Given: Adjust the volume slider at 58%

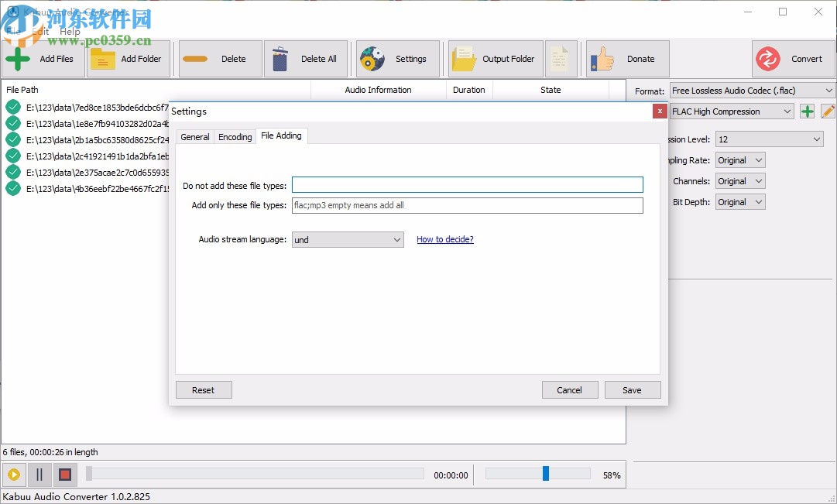Looking at the screenshot, I should (545, 473).
